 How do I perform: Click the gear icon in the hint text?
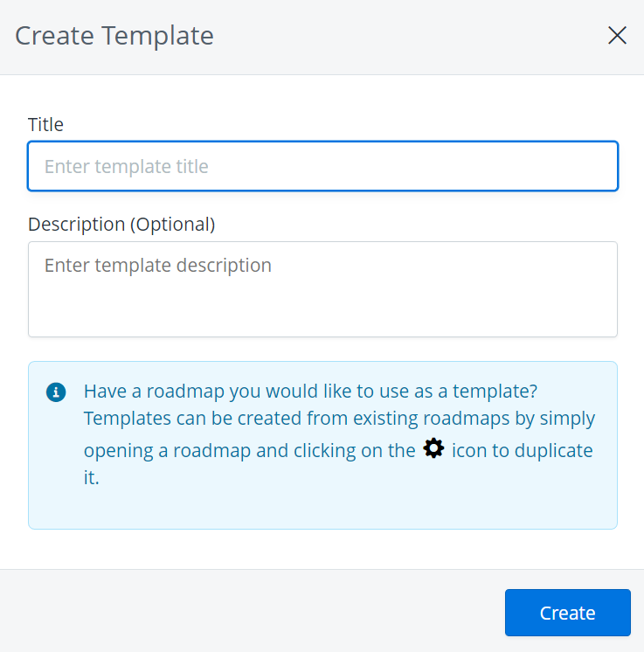pyautogui.click(x=433, y=449)
